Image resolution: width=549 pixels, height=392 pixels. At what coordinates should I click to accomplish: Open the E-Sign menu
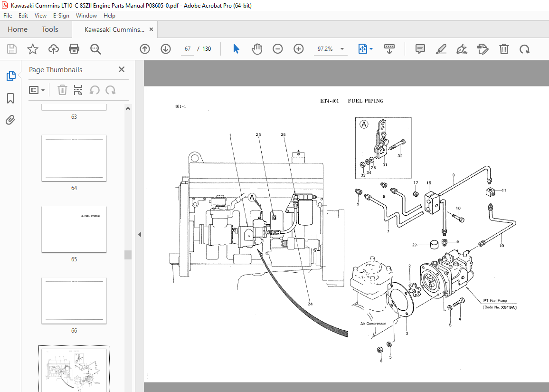point(61,15)
